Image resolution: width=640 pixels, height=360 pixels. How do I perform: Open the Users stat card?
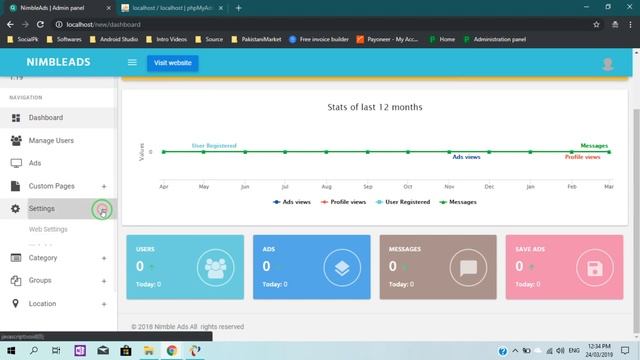(x=185, y=267)
